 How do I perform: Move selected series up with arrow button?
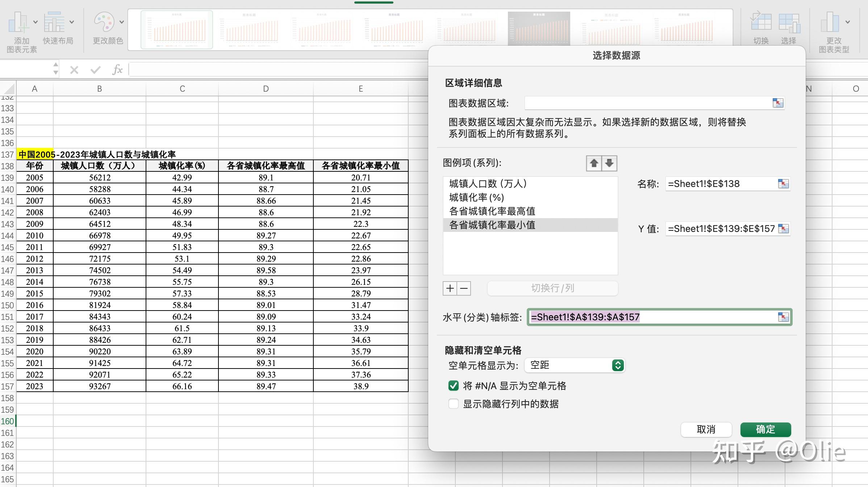point(594,163)
